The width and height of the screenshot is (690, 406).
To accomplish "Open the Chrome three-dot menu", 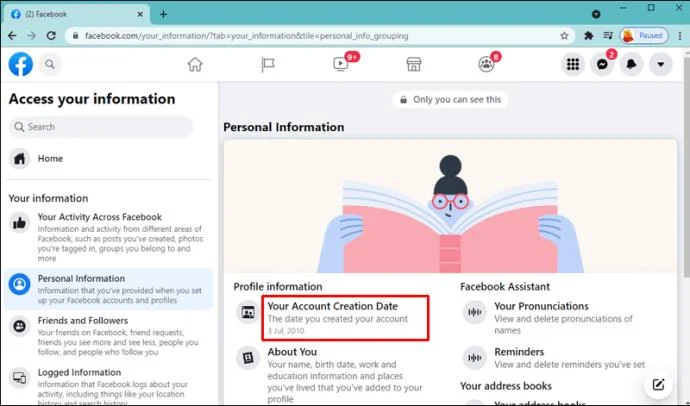I will point(680,36).
